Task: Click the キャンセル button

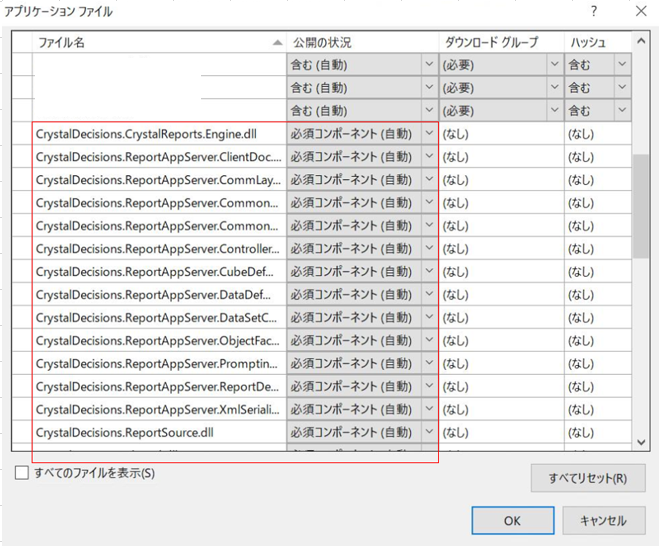Action: tap(604, 521)
